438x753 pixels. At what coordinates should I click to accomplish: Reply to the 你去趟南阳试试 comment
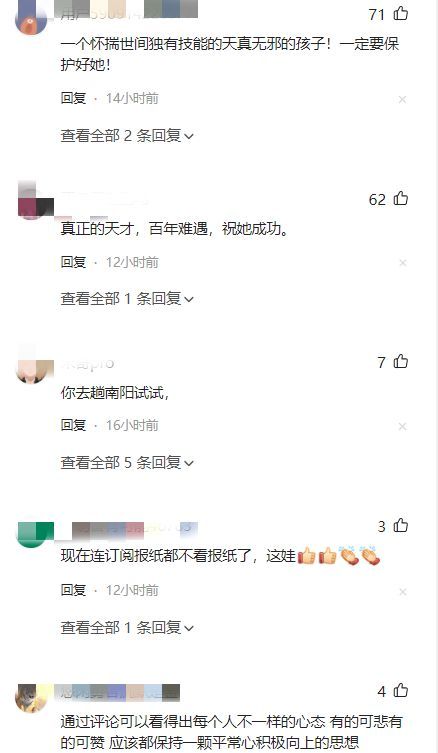pyautogui.click(x=73, y=425)
